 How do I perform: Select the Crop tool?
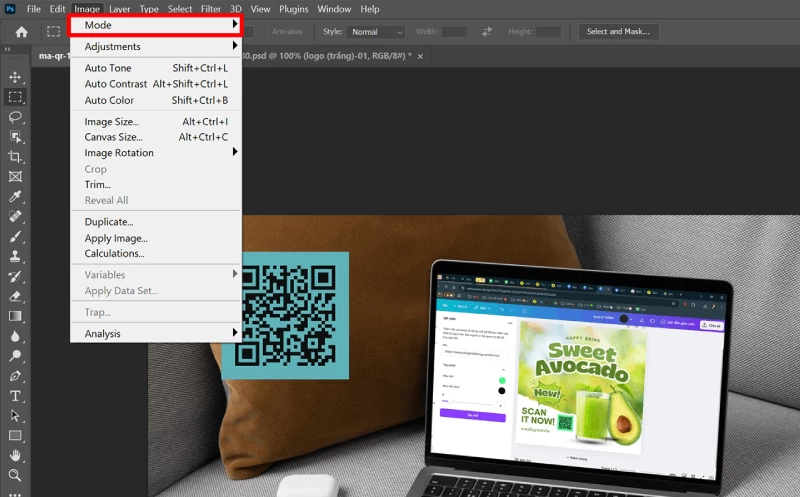coord(15,157)
